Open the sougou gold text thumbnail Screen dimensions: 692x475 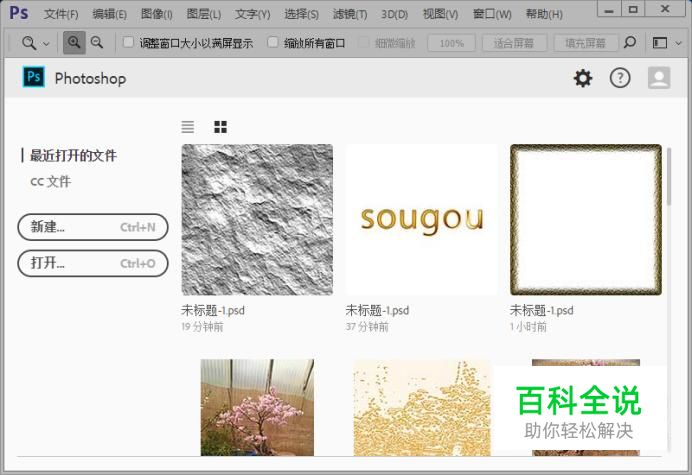(x=421, y=219)
